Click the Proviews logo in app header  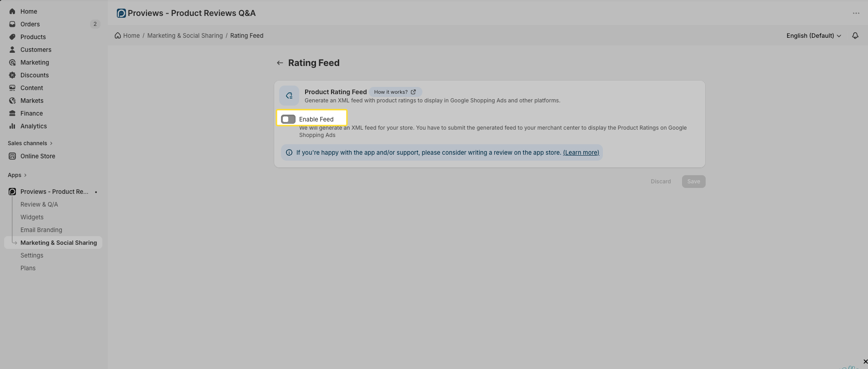pyautogui.click(x=121, y=13)
